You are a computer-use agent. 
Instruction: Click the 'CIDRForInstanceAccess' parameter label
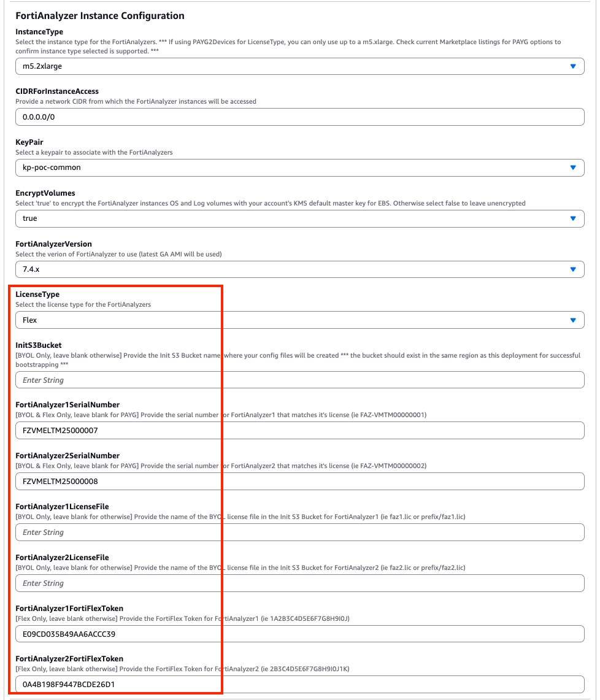point(57,91)
